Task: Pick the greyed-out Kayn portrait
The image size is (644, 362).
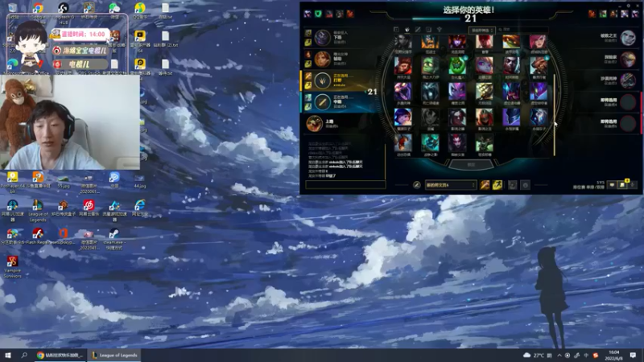Action: tap(430, 117)
